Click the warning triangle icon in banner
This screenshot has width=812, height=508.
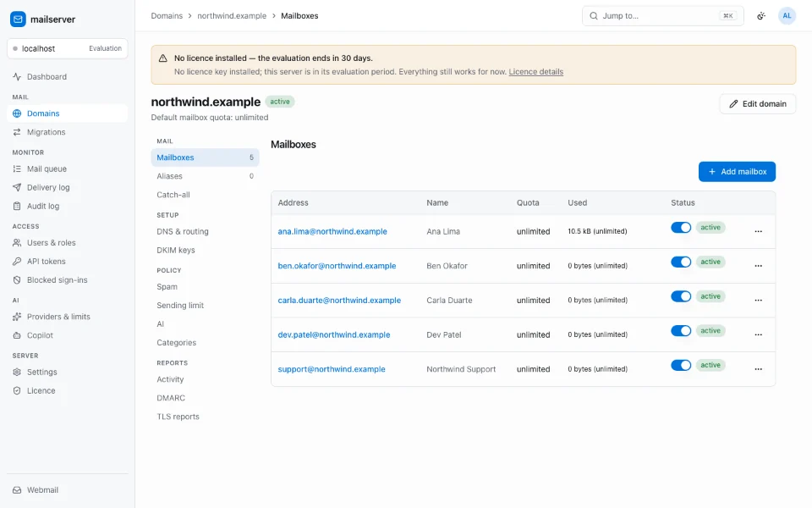(x=162, y=58)
